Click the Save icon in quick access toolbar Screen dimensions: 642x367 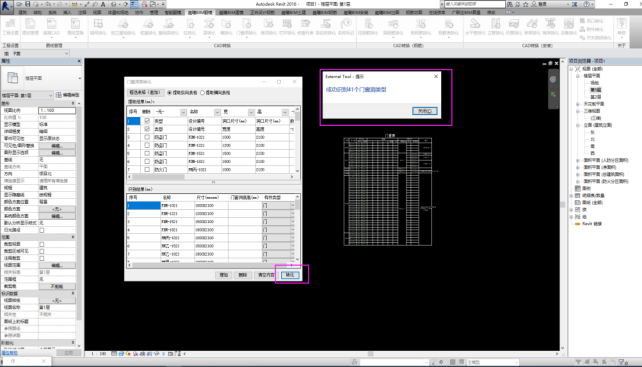tap(27, 4)
